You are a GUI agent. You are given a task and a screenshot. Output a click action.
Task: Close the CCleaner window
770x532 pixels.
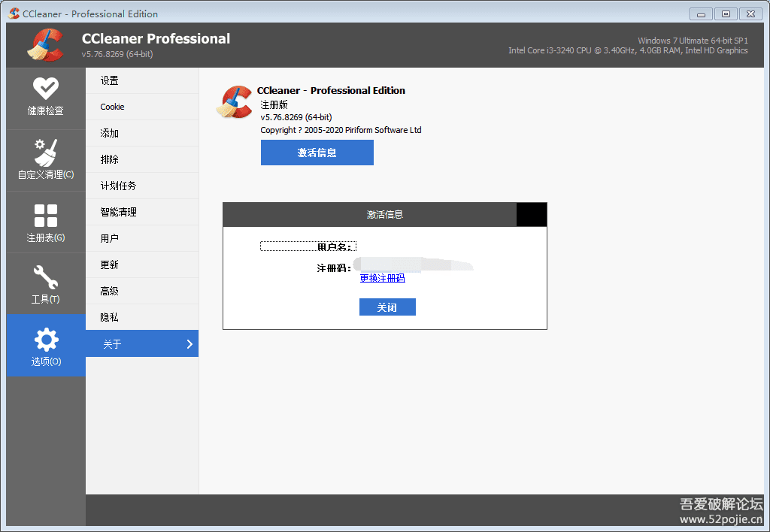(751, 14)
